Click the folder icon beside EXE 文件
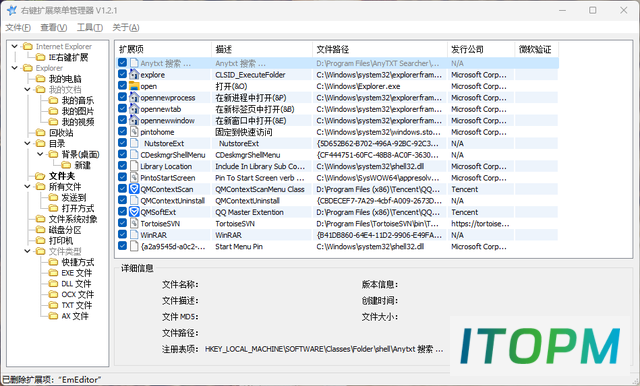Image resolution: width=640 pixels, height=386 pixels. [53, 273]
